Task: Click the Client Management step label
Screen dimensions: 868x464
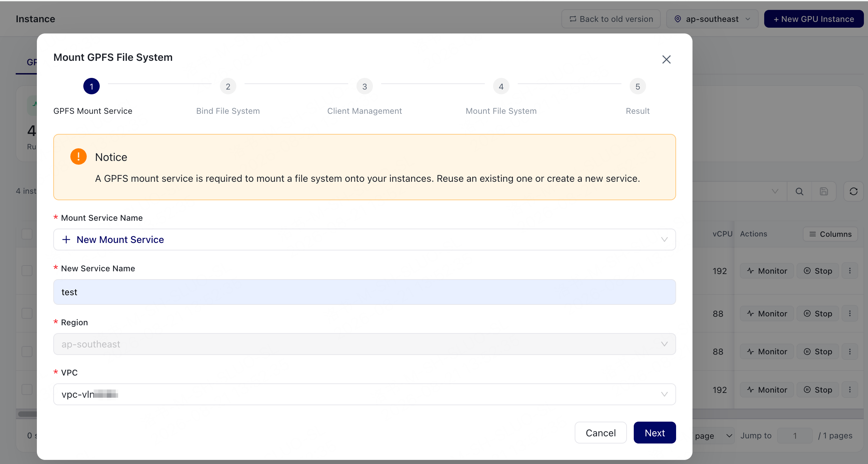Action: tap(365, 111)
